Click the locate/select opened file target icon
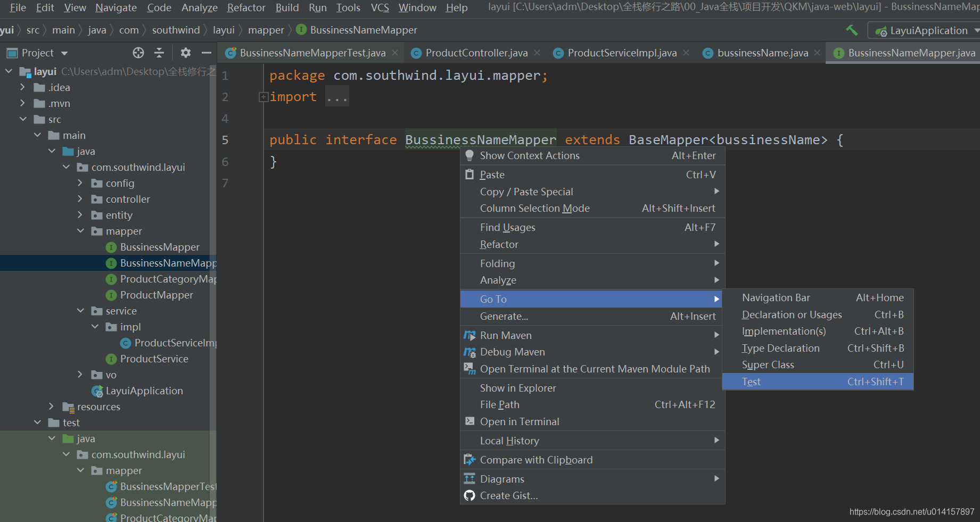Image resolution: width=980 pixels, height=522 pixels. pos(138,53)
